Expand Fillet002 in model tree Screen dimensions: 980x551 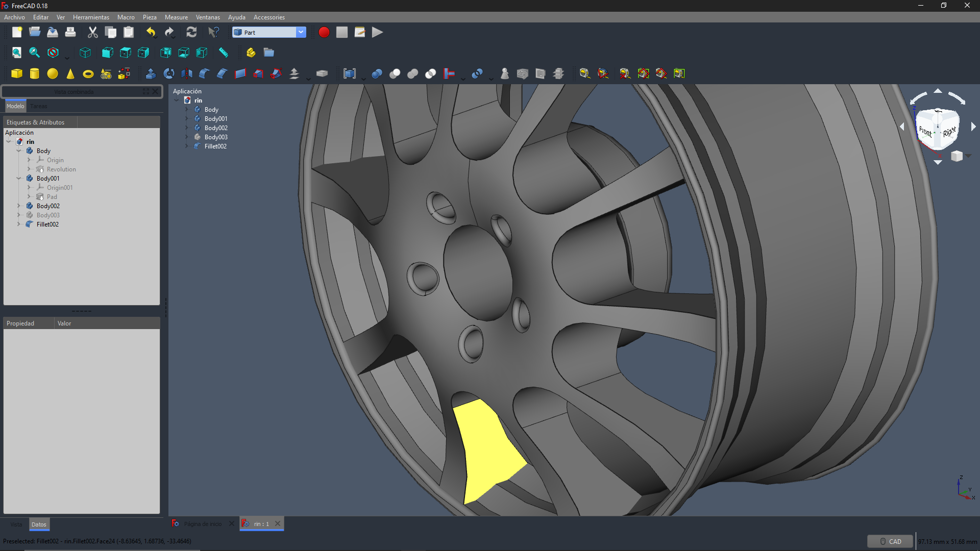[19, 224]
